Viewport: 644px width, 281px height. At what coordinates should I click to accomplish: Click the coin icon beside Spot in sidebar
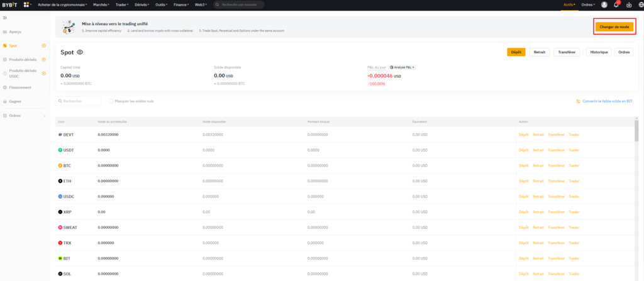tap(43, 45)
